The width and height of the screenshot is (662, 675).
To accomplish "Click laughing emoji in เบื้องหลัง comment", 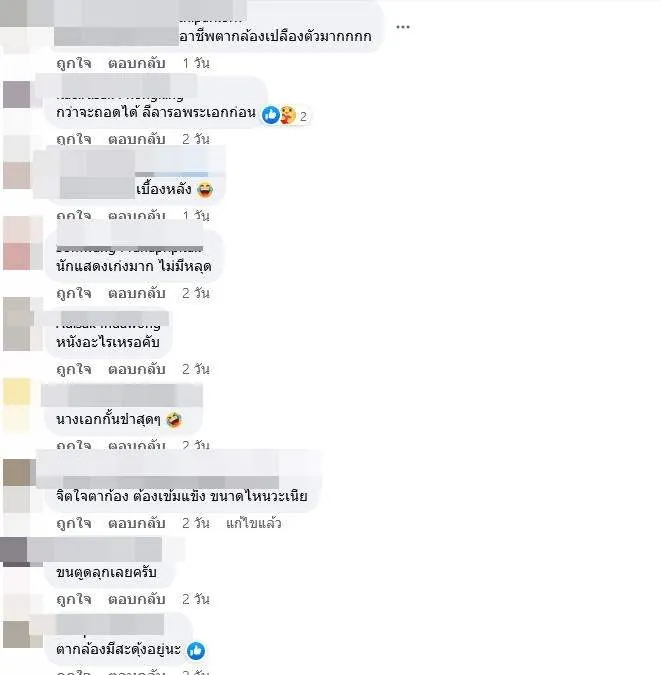I will [205, 190].
